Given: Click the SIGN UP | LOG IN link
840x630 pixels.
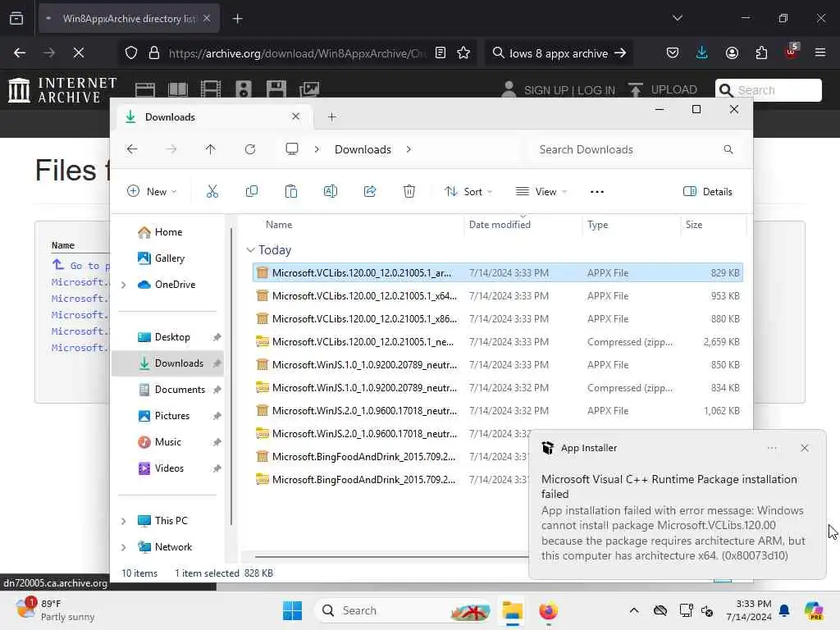Looking at the screenshot, I should point(569,90).
